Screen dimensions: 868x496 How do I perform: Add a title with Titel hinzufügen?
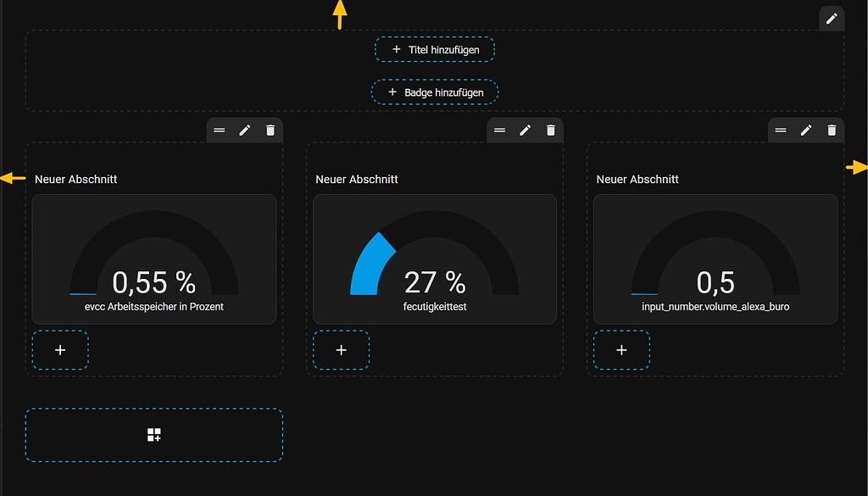(x=435, y=49)
